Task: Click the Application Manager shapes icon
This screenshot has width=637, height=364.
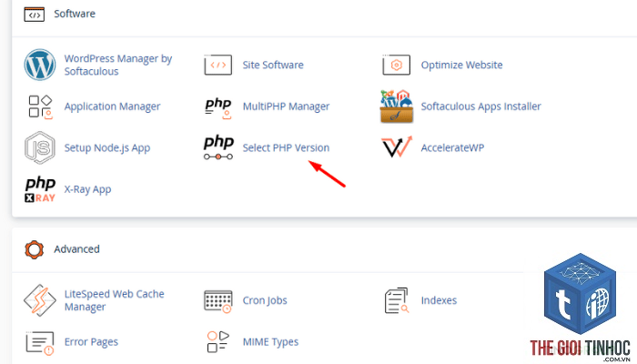Action: 40,106
